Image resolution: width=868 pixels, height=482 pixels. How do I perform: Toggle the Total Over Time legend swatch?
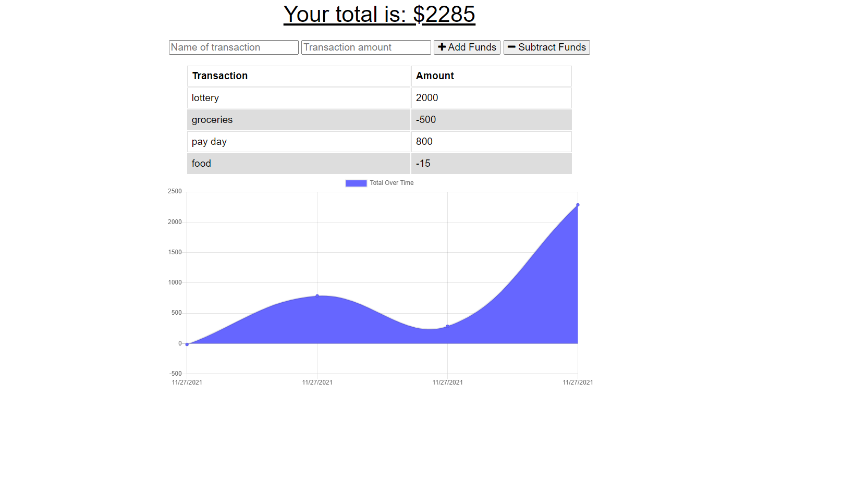pyautogui.click(x=356, y=183)
